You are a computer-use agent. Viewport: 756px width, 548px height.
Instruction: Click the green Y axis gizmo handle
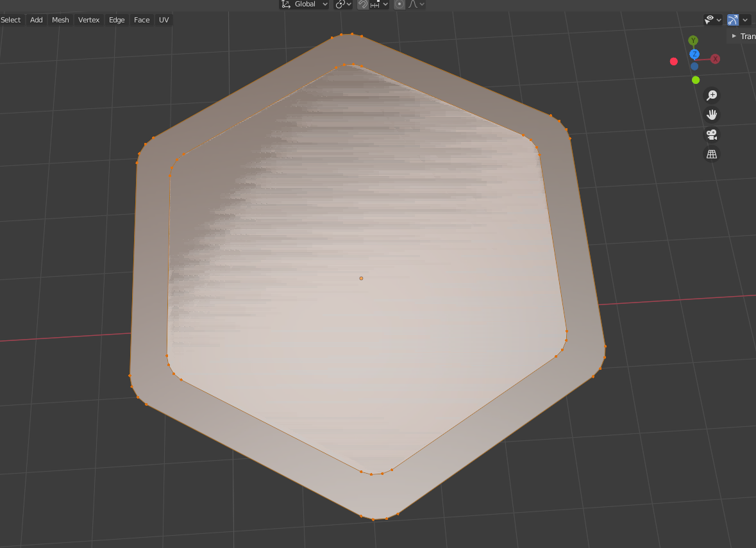point(693,40)
